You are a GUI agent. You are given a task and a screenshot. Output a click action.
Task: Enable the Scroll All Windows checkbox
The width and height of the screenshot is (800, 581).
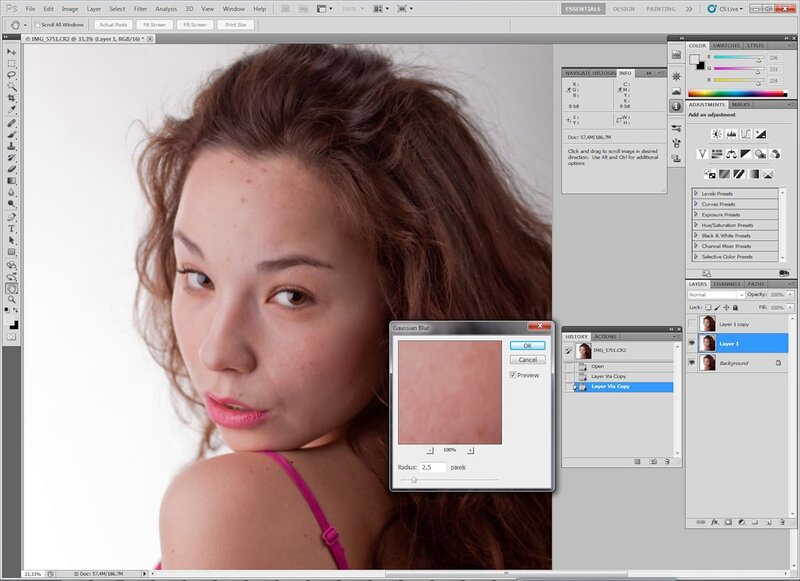point(37,24)
